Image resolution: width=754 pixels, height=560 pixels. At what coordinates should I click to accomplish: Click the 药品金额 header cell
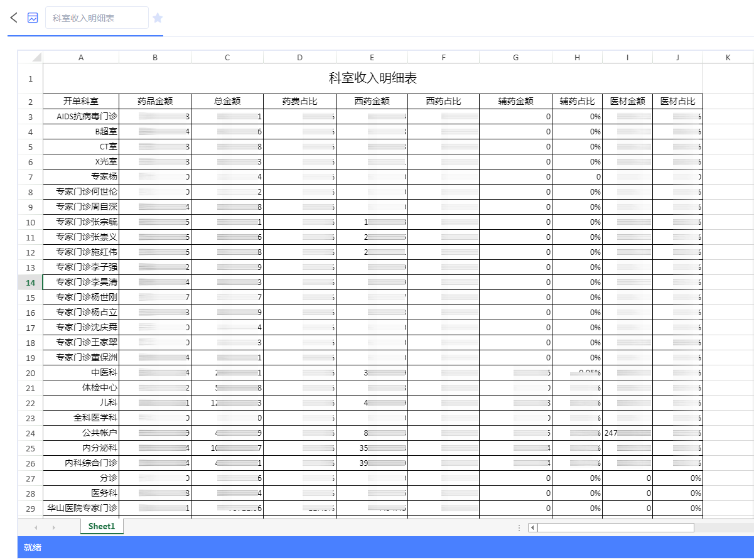coord(155,101)
